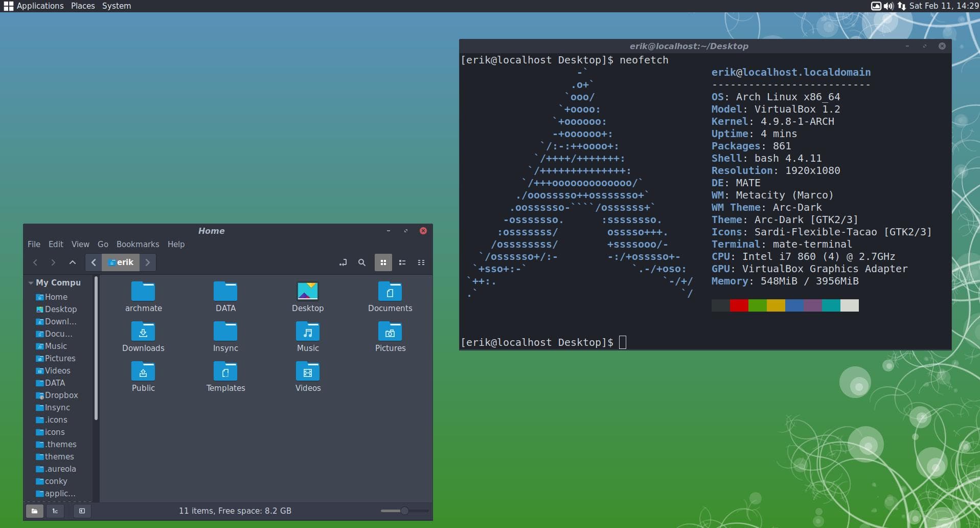The width and height of the screenshot is (980, 528).
Task: Open Docu... in the sidebar
Action: tap(54, 334)
